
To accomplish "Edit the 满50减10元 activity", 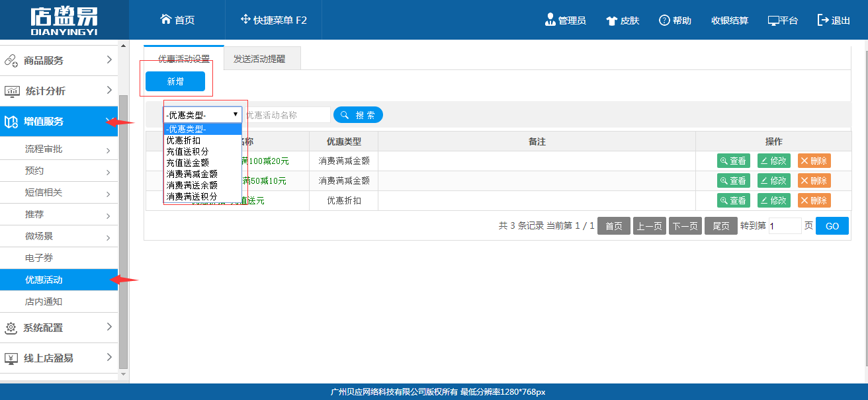I will [774, 180].
